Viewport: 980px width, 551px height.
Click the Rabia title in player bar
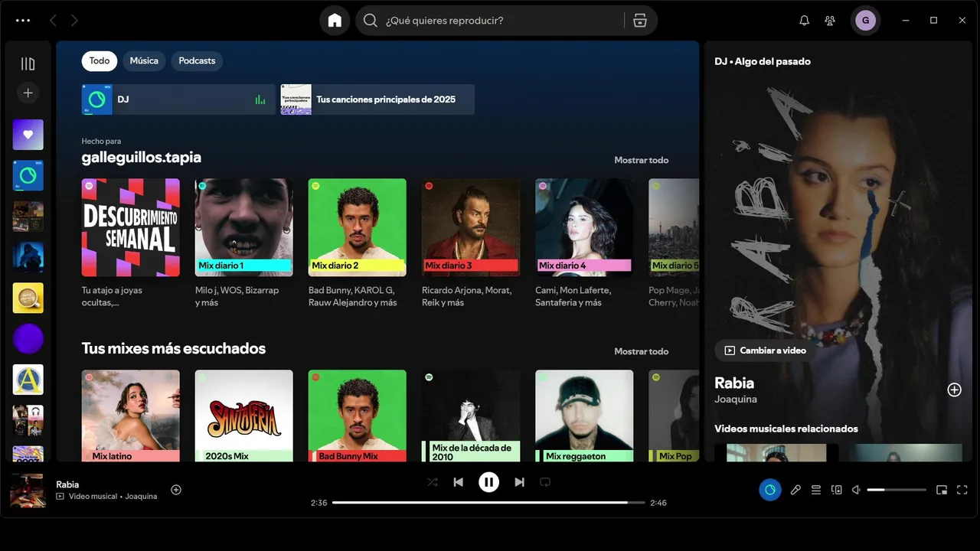click(67, 484)
